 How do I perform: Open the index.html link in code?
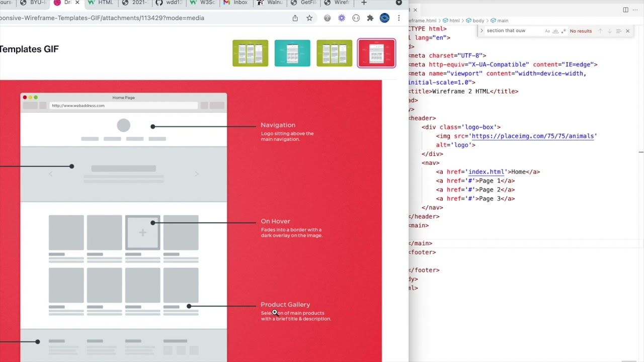pos(488,172)
